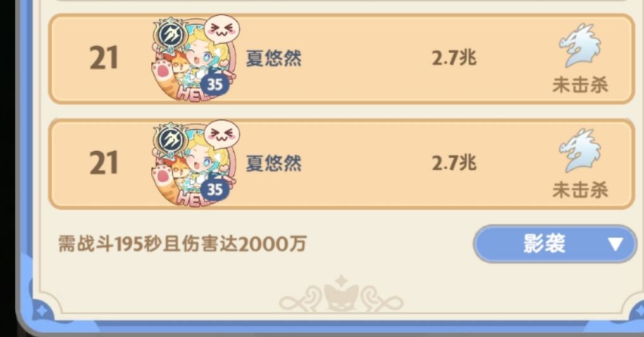Tap the trident emblem badge on the lower avatar
The image size is (644, 337).
click(x=171, y=140)
